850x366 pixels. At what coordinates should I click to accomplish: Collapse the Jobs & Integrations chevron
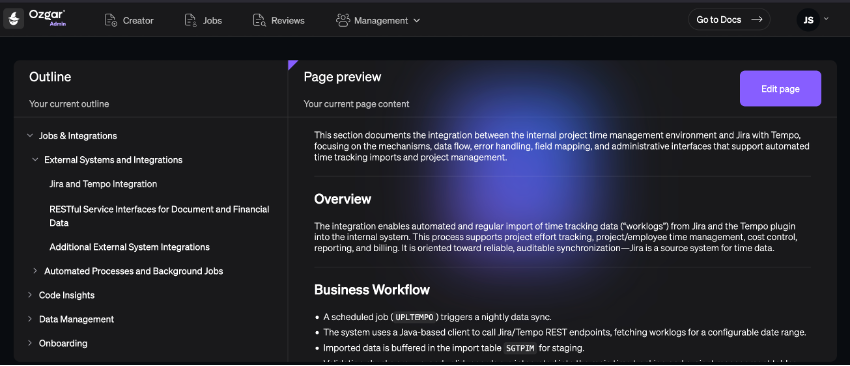30,136
